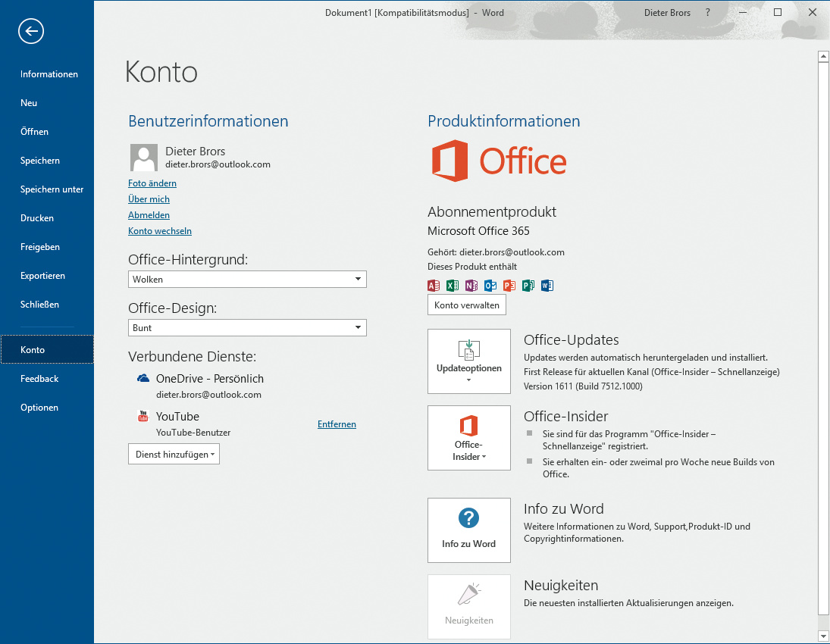The height and width of the screenshot is (644, 830).
Task: Open Feedback in the sidebar
Action: [x=47, y=378]
